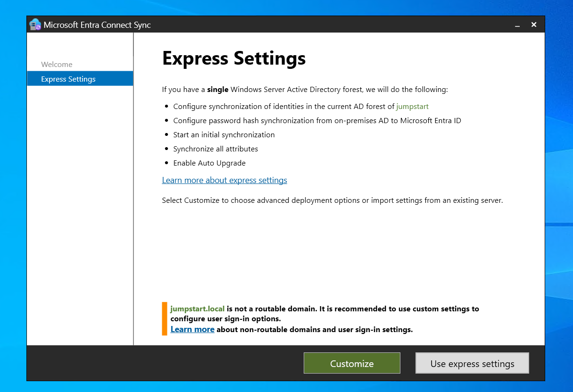The width and height of the screenshot is (573, 392).
Task: Click the Synchronize all attributes bullet item
Action: tap(216, 149)
